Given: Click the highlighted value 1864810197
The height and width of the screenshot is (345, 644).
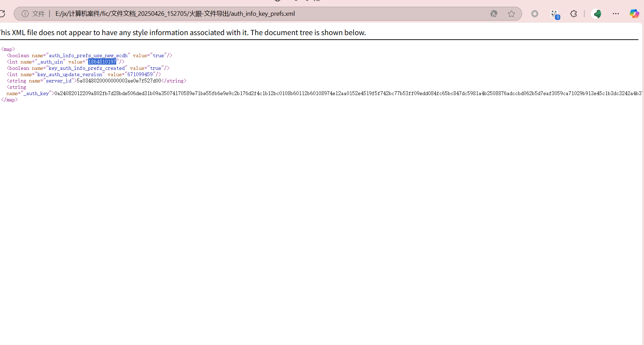Looking at the screenshot, I should click(x=102, y=62).
